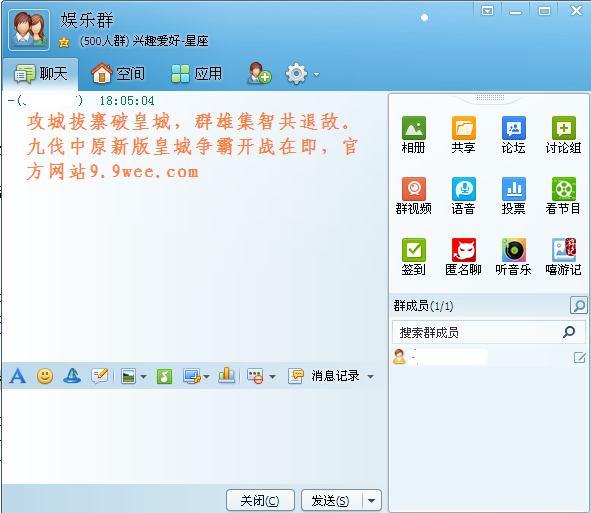Open the 共享 shared files icon

point(463,135)
